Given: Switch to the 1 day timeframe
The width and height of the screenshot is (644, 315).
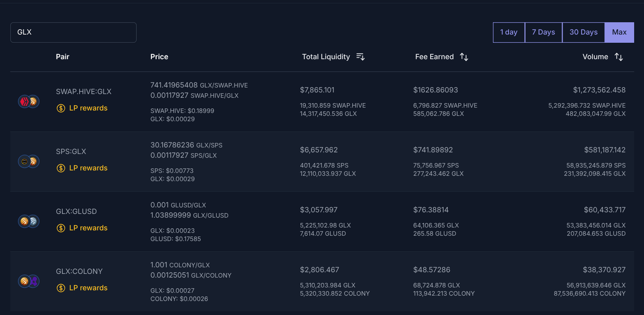Looking at the screenshot, I should pos(509,32).
